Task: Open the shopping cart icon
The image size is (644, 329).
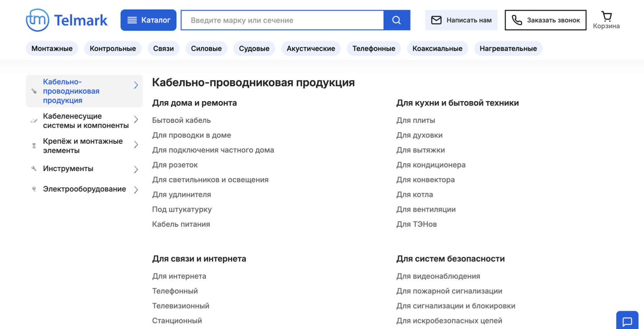Action: [606, 16]
